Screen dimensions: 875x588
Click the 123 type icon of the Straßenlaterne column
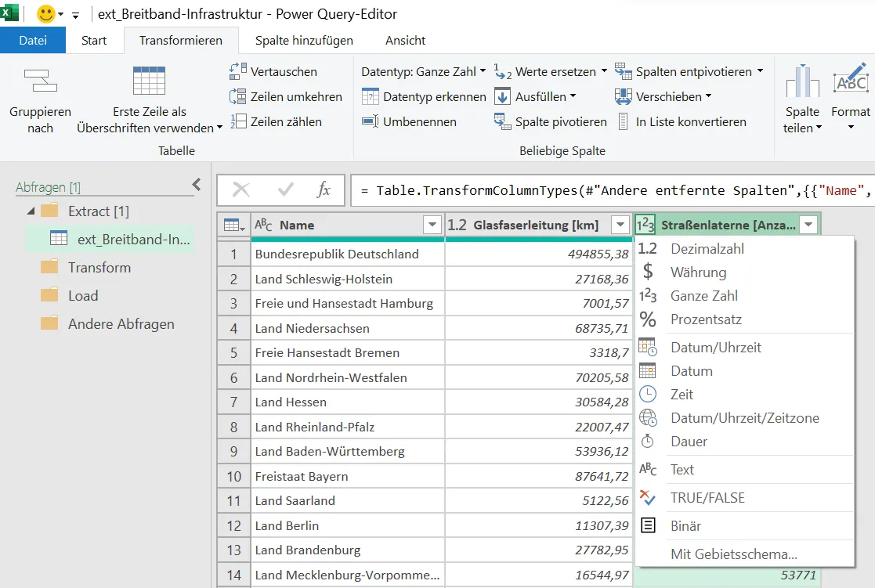coord(645,225)
